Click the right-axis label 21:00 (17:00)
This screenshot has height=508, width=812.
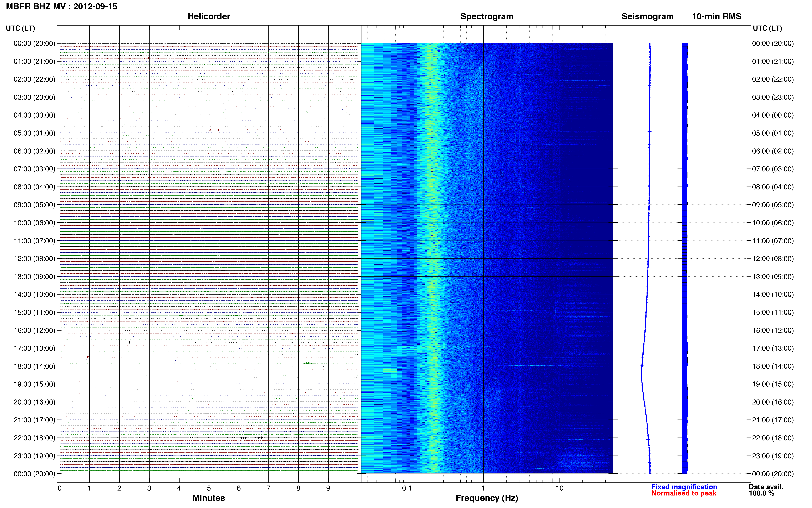(773, 420)
